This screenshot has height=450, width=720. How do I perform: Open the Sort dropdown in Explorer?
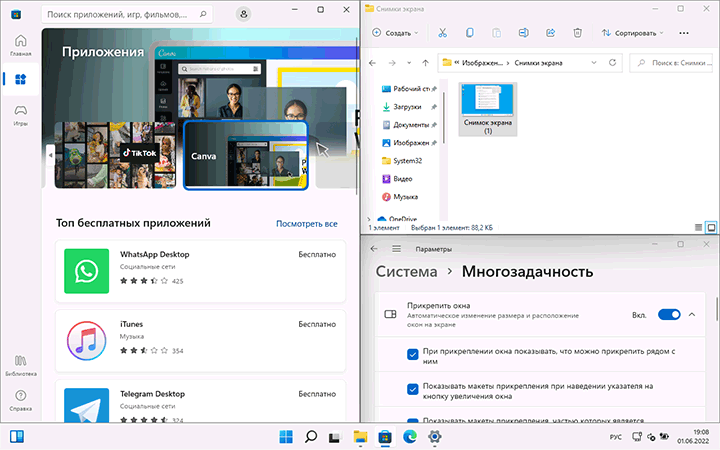point(633,33)
